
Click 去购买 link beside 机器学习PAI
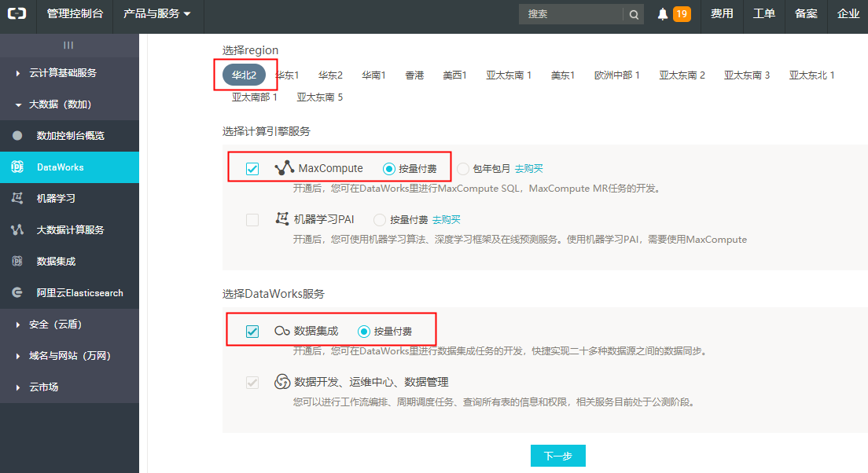[x=446, y=220]
